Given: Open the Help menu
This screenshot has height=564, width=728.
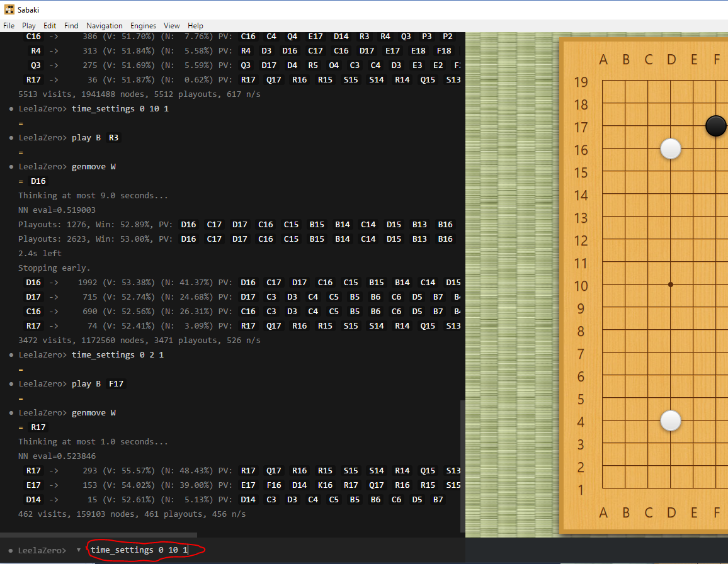Looking at the screenshot, I should 195,26.
